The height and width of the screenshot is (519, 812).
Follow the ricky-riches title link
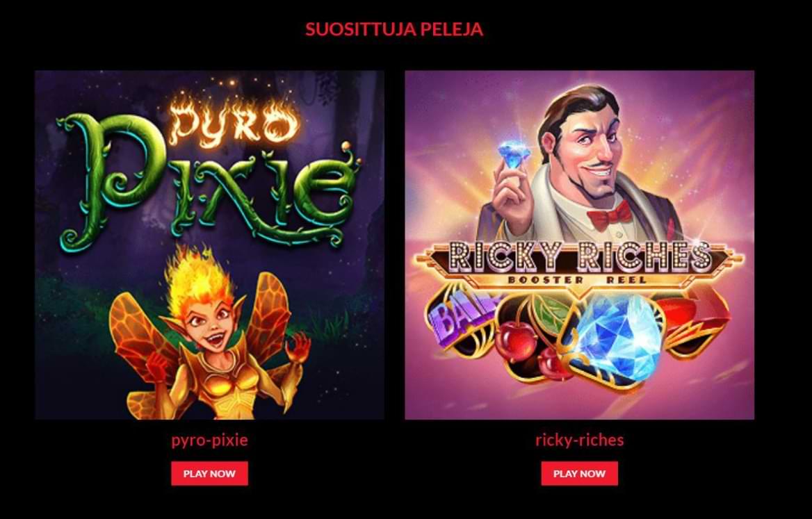tap(580, 440)
